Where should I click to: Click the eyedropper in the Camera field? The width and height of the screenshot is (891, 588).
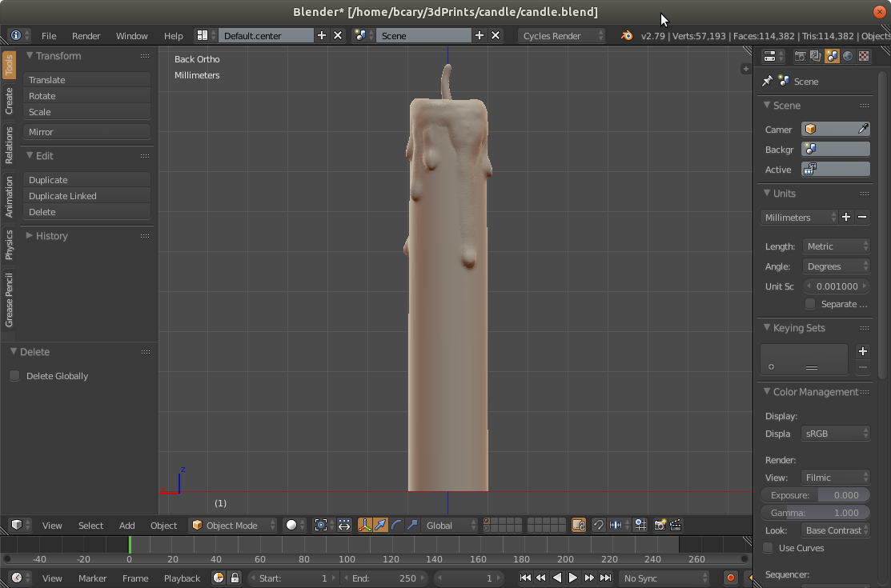coord(863,129)
